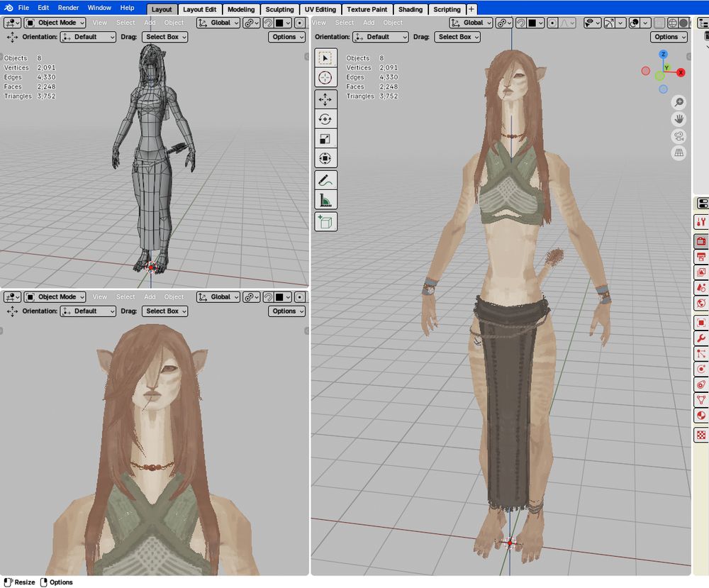This screenshot has height=588, width=709.
Task: Open Object Mode dropdown in the bottom-left viewport
Action: pos(55,296)
